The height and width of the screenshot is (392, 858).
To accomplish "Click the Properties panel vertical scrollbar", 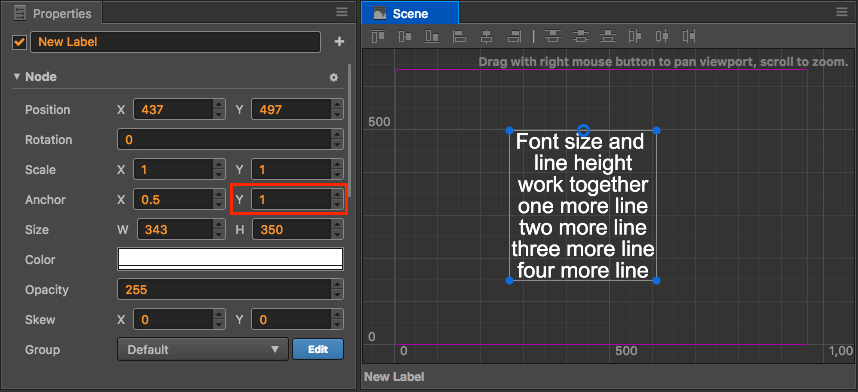I will [350, 130].
